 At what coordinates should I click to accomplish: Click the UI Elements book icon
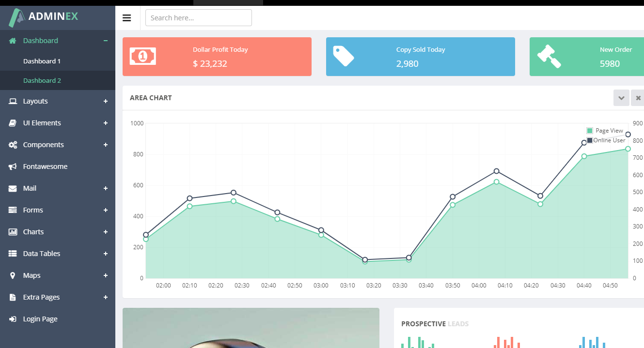[13, 123]
